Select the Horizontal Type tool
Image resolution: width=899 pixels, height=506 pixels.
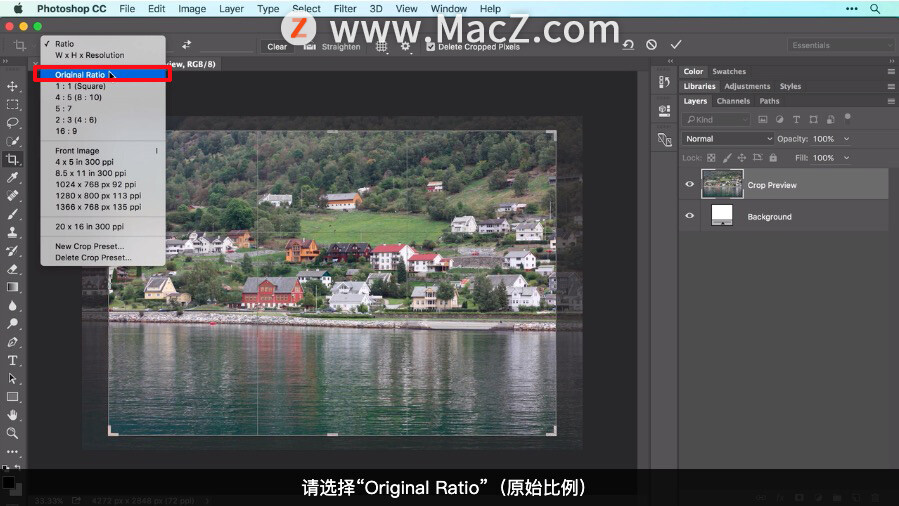(12, 360)
